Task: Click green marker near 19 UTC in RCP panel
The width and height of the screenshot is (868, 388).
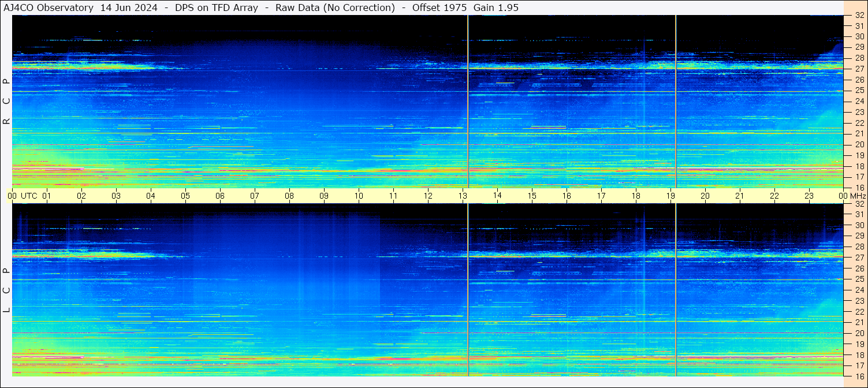Action: point(676,101)
